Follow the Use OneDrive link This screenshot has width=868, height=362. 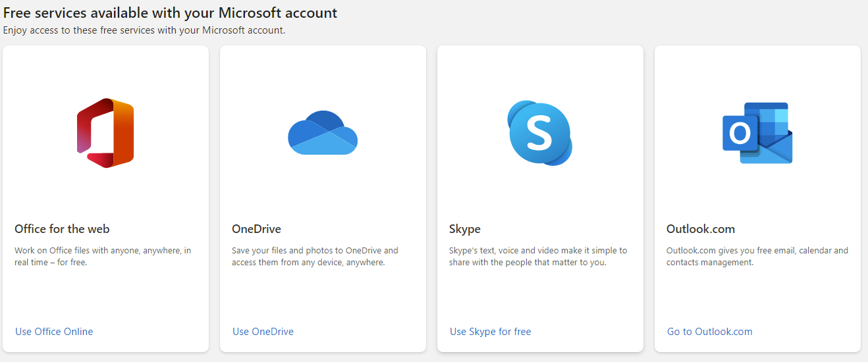tap(263, 332)
